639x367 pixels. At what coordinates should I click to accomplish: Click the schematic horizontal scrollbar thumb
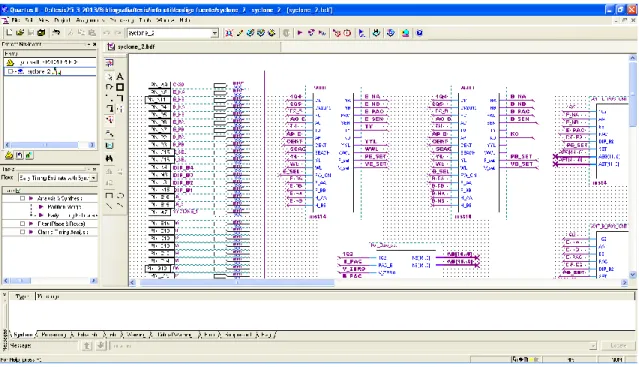pos(237,282)
